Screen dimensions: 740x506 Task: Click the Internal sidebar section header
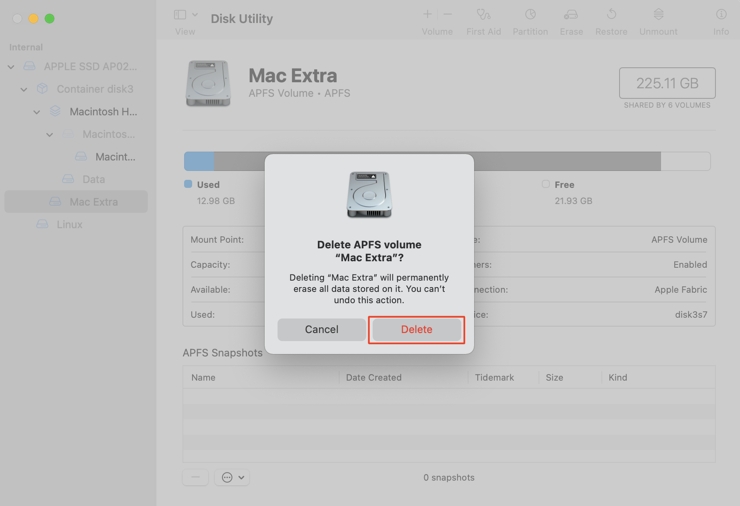coord(26,47)
